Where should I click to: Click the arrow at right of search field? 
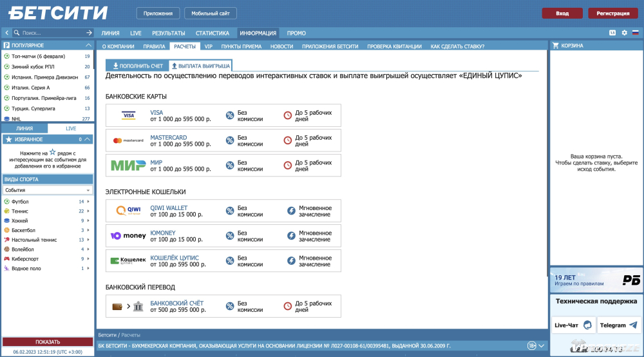tap(89, 33)
